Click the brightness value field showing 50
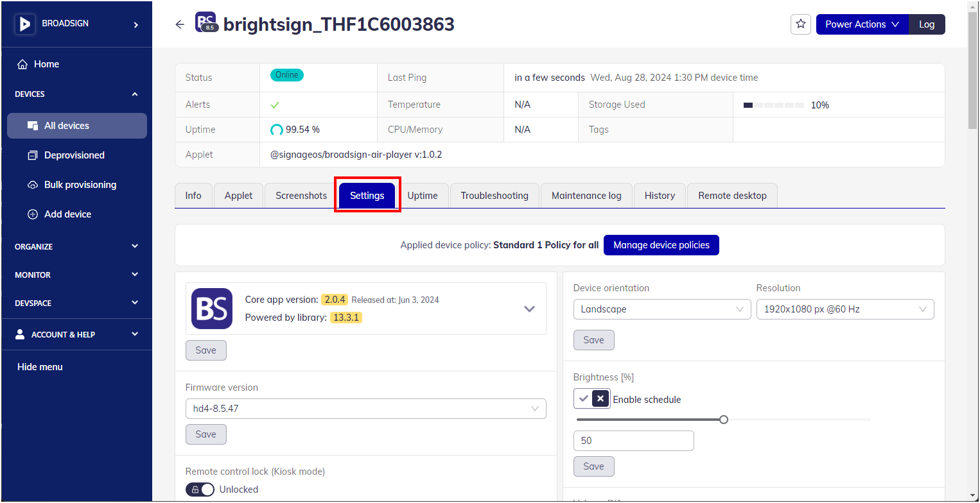This screenshot has width=980, height=503. [x=634, y=441]
